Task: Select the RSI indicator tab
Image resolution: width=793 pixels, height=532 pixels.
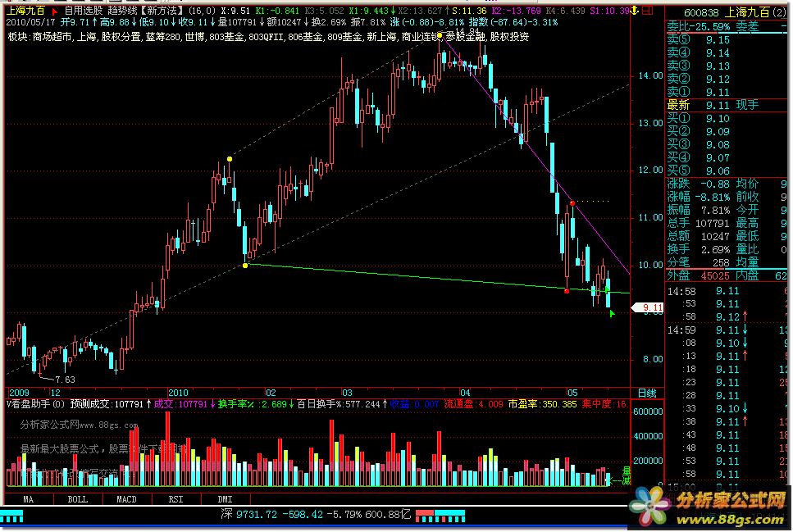Action: pos(175,499)
